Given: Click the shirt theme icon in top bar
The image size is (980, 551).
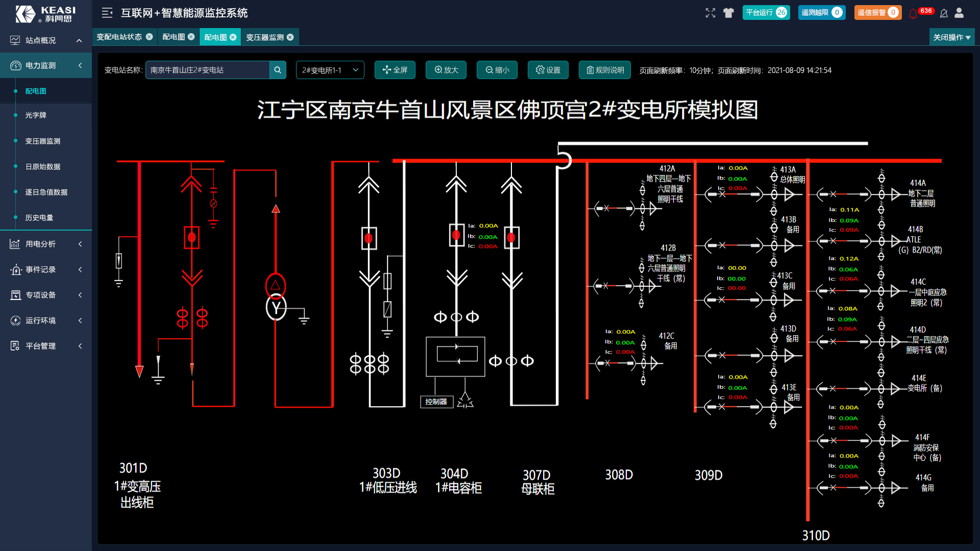Looking at the screenshot, I should (728, 13).
